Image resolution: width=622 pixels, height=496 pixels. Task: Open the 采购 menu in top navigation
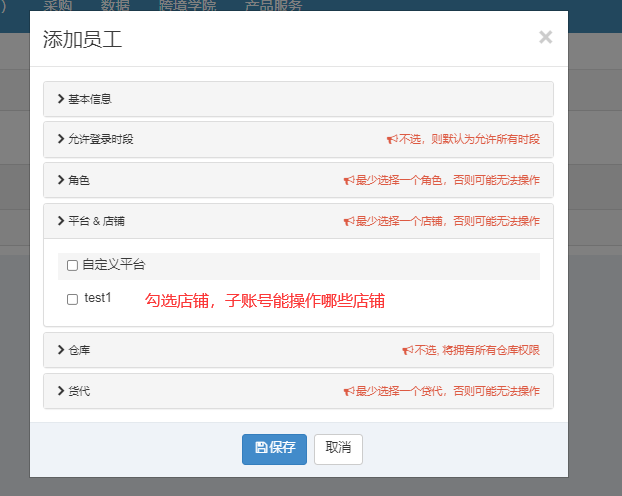point(58,5)
